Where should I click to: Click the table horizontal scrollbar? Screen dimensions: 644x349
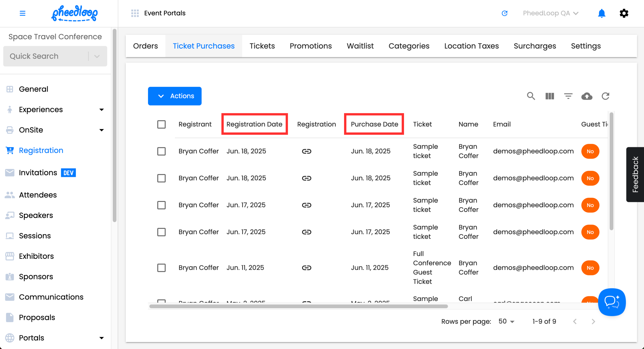click(298, 306)
